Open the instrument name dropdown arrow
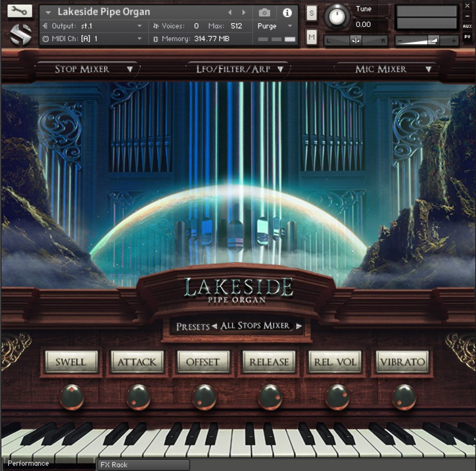The image size is (476, 471). pyautogui.click(x=48, y=13)
